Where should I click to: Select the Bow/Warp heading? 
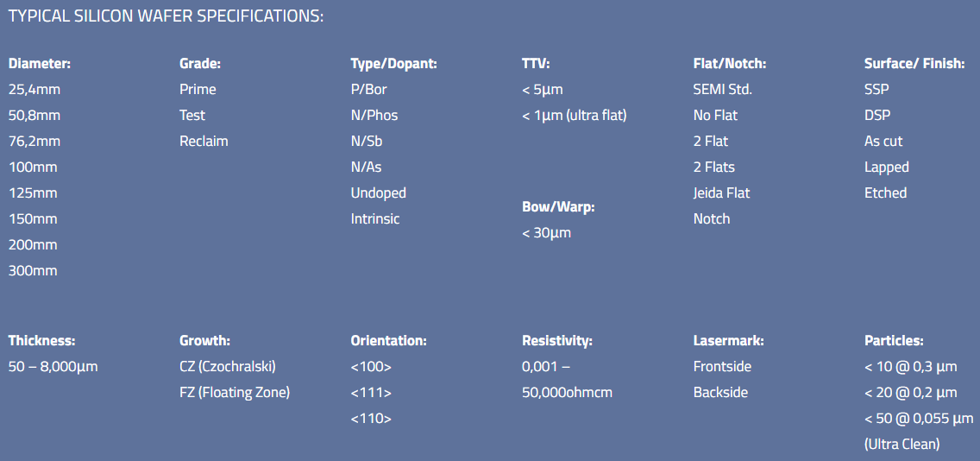click(558, 207)
